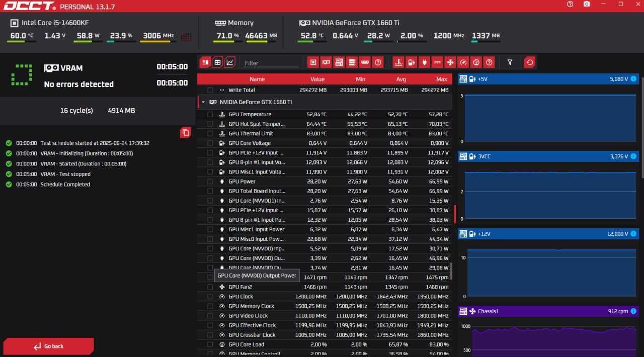This screenshot has height=357, width=644.
Task: Open help from the title bar question icon
Action: pyautogui.click(x=570, y=4)
